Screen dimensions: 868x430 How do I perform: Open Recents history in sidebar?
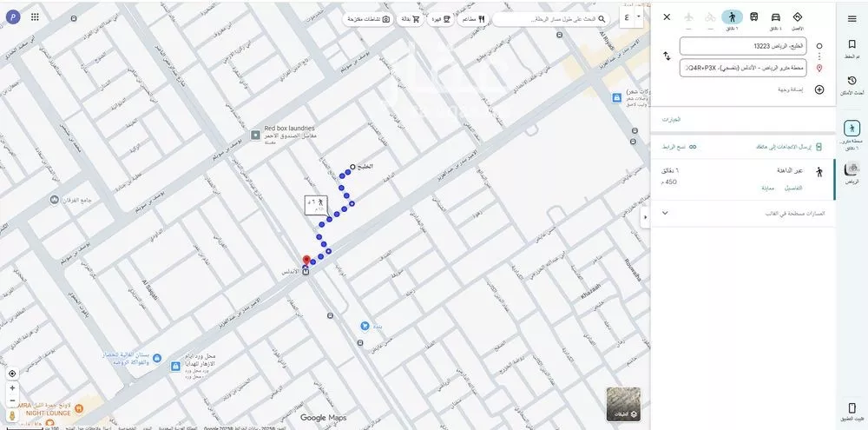(x=852, y=84)
